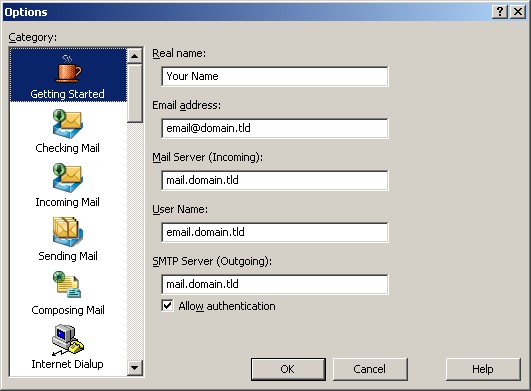The width and height of the screenshot is (531, 391).
Task: Choose the Composing Mail icon
Action: point(67,285)
